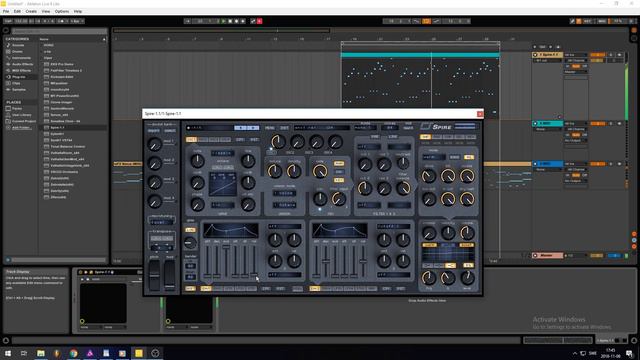The image size is (640, 360).
Task: Click Add Folder link in browser
Action: (x=21, y=128)
